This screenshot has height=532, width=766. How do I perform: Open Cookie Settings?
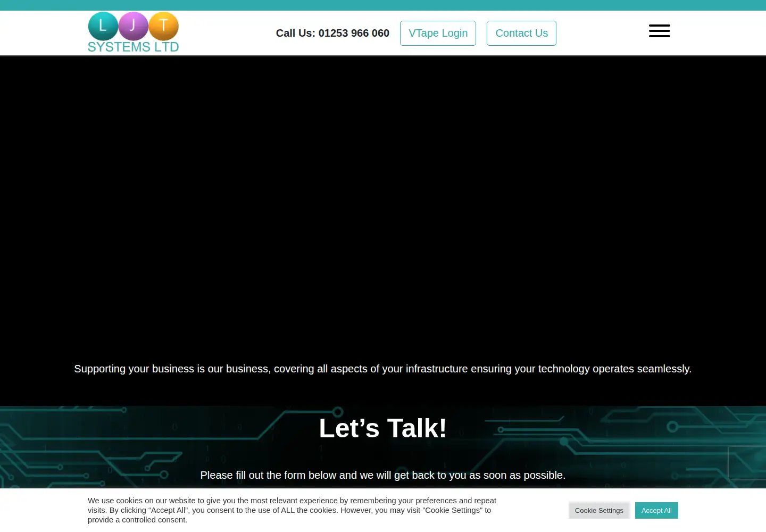(599, 510)
